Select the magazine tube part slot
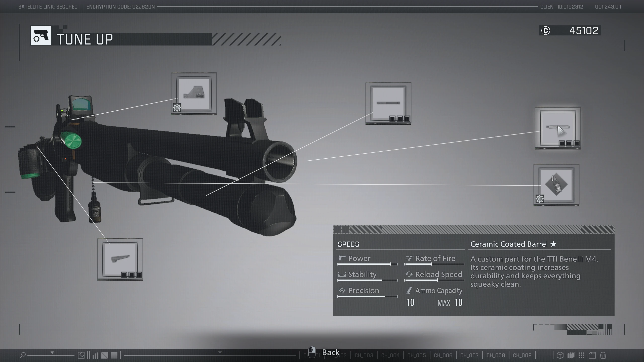644x362 pixels. point(388,103)
